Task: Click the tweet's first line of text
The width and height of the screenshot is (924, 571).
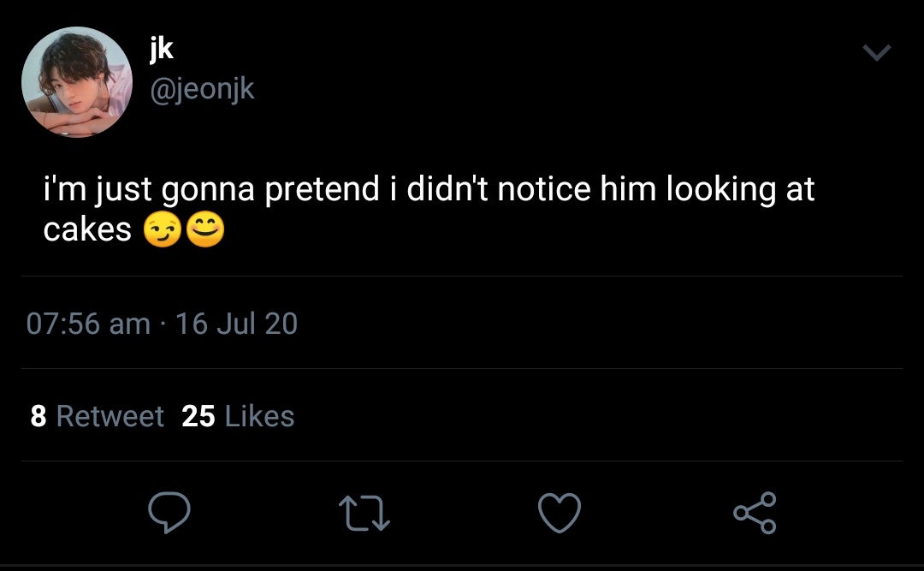Action: pos(428,190)
